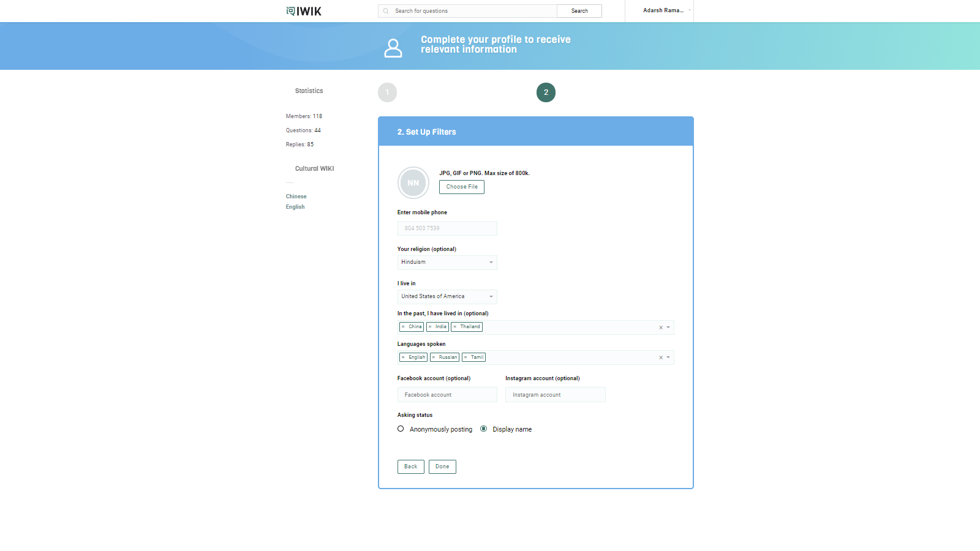Clear all past countries lived in
980x551 pixels.
661,328
